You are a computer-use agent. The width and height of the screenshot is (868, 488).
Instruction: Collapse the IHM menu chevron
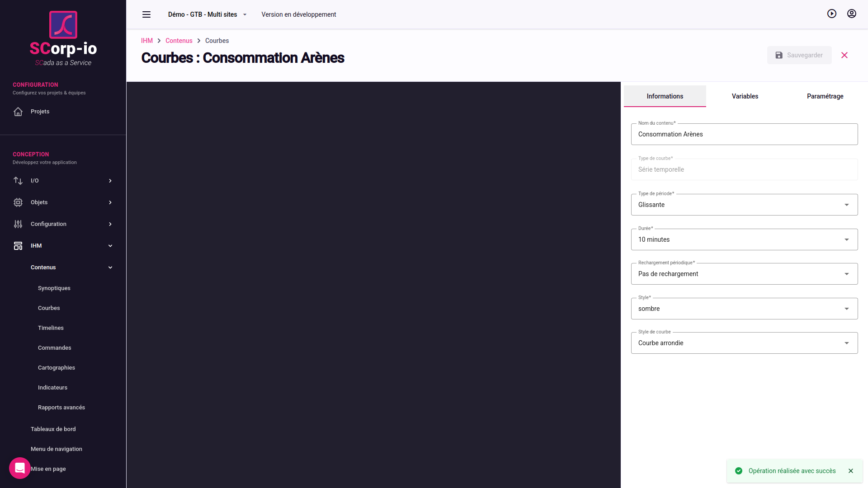110,246
